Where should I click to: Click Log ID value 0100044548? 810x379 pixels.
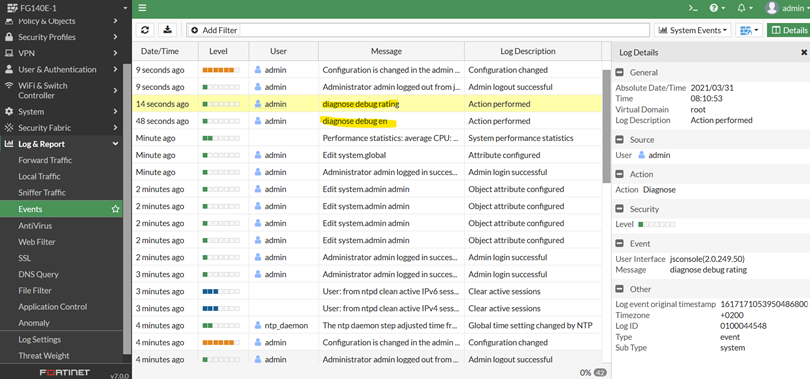(743, 326)
